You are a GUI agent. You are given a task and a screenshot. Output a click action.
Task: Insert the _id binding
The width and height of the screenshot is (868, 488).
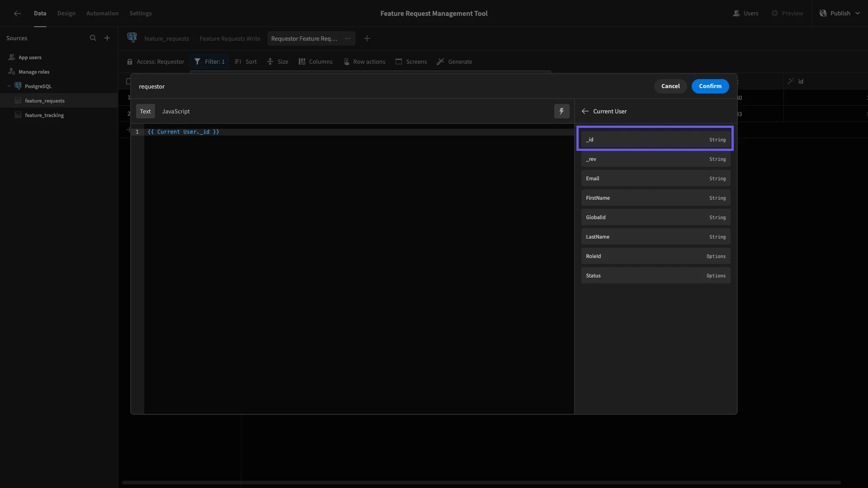tap(656, 140)
